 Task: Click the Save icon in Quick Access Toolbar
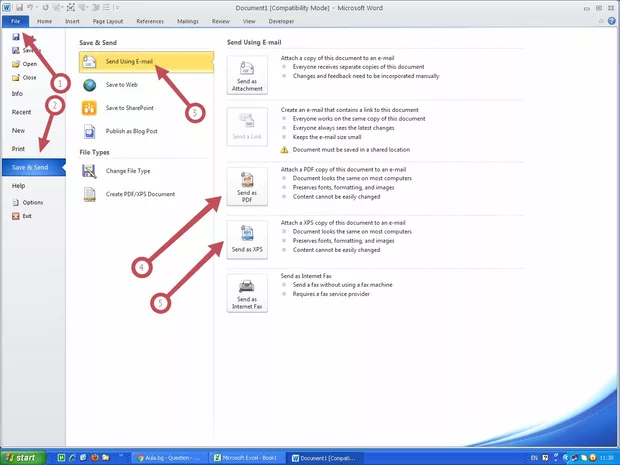click(x=19, y=8)
